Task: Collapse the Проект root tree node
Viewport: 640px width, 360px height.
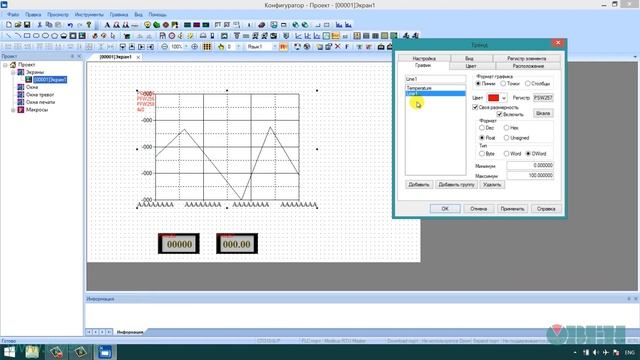Action: pyautogui.click(x=5, y=65)
